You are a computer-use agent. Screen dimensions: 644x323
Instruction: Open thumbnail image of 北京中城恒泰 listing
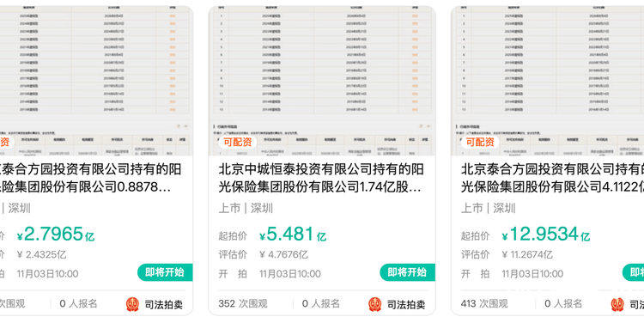tap(322, 81)
